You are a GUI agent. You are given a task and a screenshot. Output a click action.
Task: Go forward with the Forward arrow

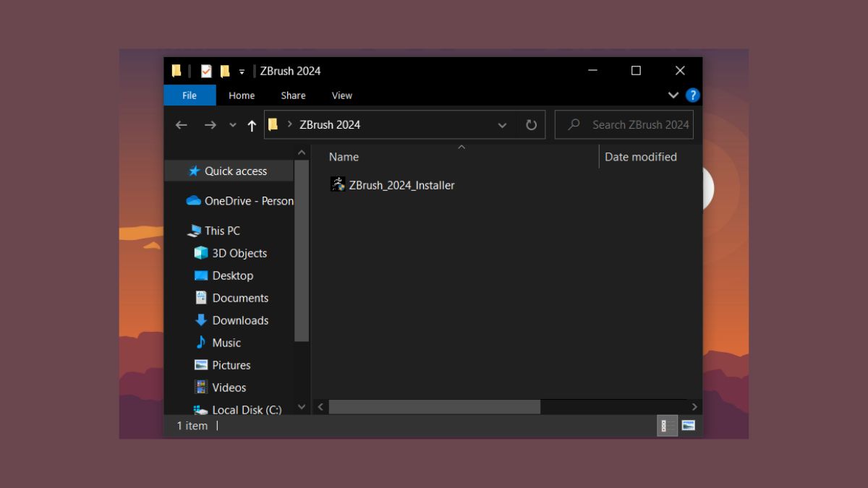point(210,125)
